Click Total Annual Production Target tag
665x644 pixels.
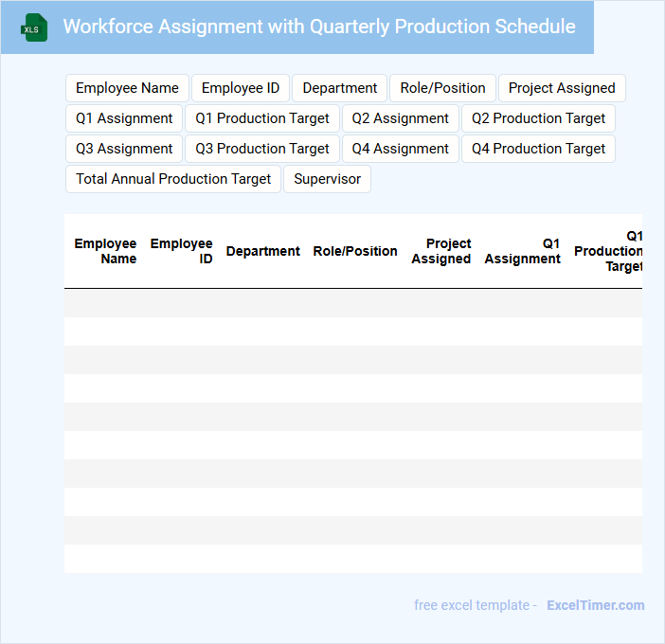point(173,179)
